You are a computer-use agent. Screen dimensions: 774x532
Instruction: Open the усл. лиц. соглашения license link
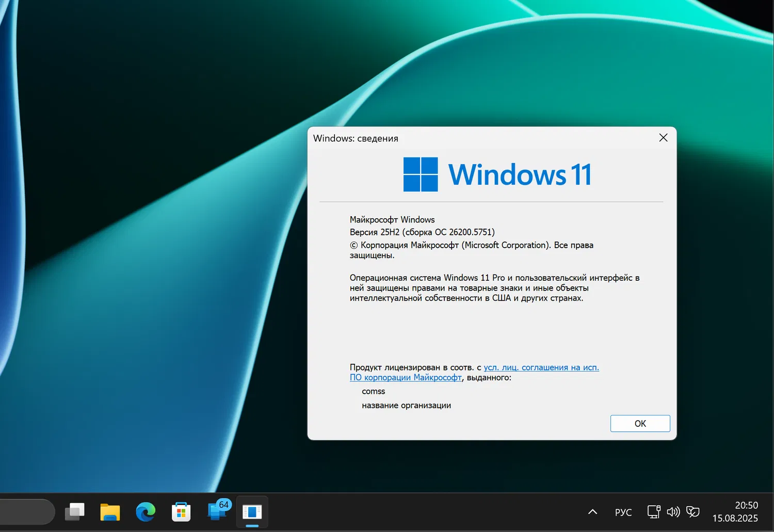point(541,367)
